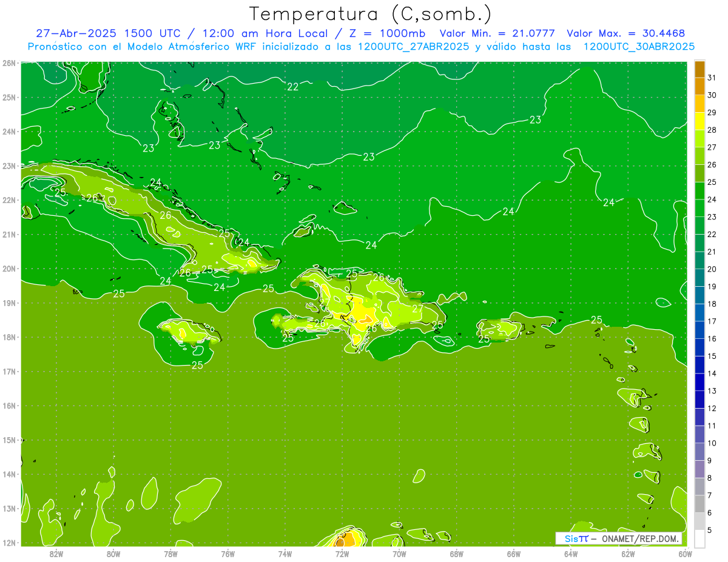Click the SisTT ONAMET/REP.DOM. logo box
The width and height of the screenshot is (728, 562).
pyautogui.click(x=618, y=538)
